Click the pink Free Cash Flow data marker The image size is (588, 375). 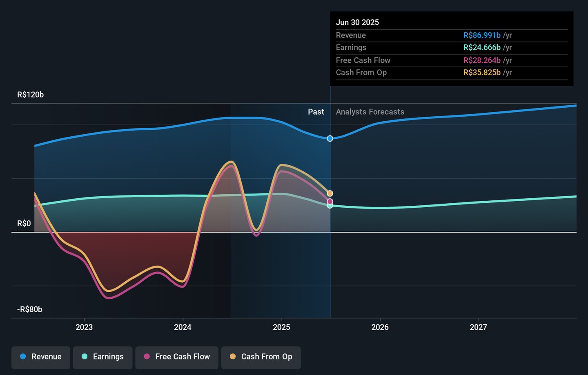pos(330,202)
